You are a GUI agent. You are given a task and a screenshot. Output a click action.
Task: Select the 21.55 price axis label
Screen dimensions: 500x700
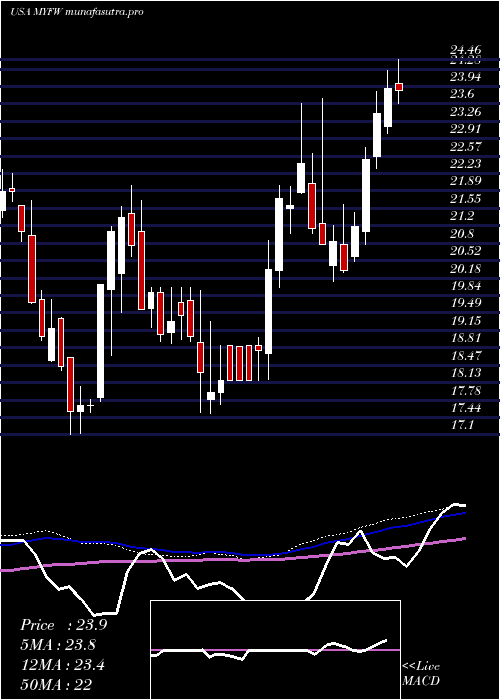[466, 199]
